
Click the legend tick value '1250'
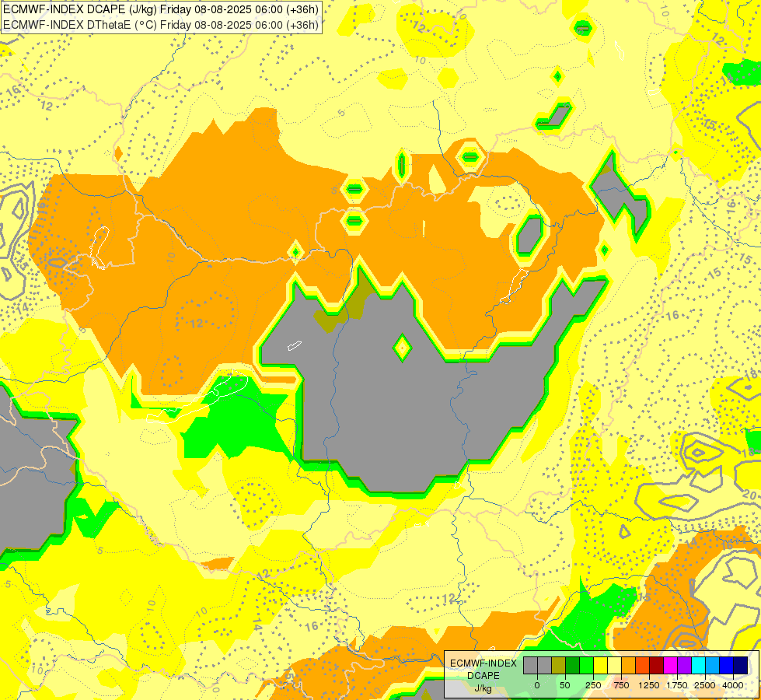649,685
